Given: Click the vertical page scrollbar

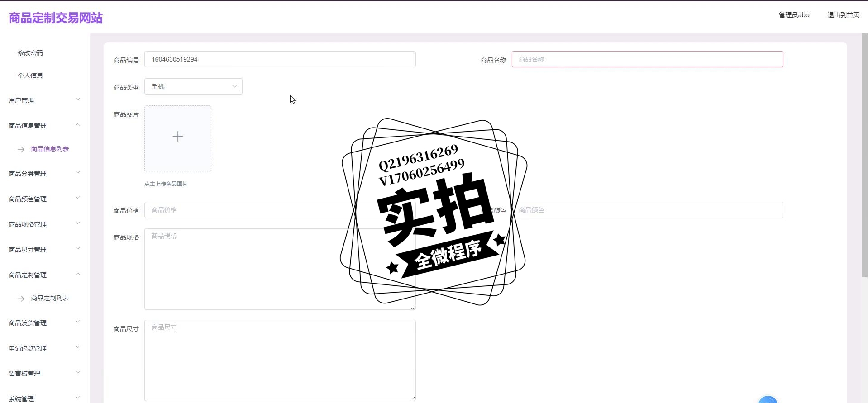Looking at the screenshot, I should (864, 156).
